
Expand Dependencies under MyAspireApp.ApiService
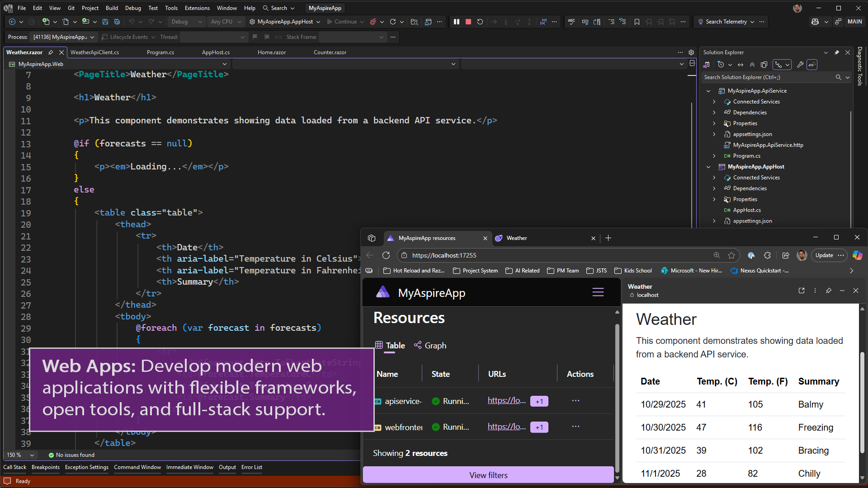point(715,112)
